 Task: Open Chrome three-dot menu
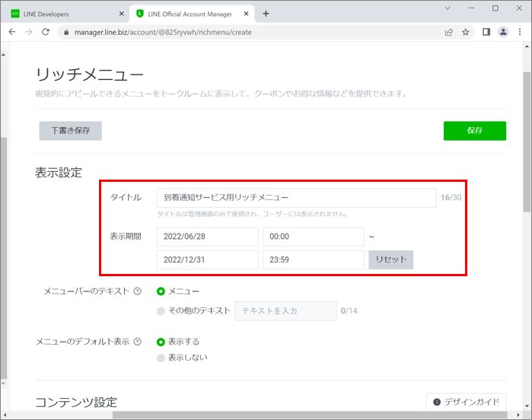[520, 32]
